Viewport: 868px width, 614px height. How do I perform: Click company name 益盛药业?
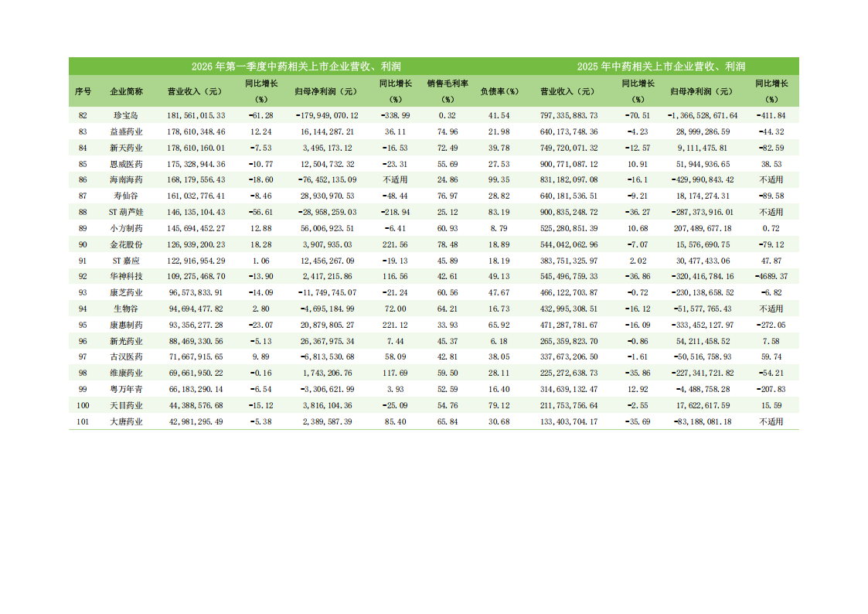(x=126, y=131)
